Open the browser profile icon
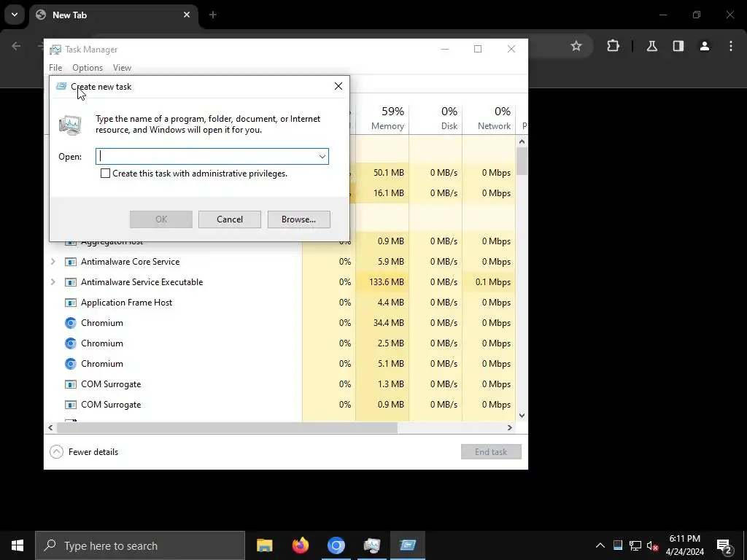The height and width of the screenshot is (560, 747). pyautogui.click(x=705, y=46)
